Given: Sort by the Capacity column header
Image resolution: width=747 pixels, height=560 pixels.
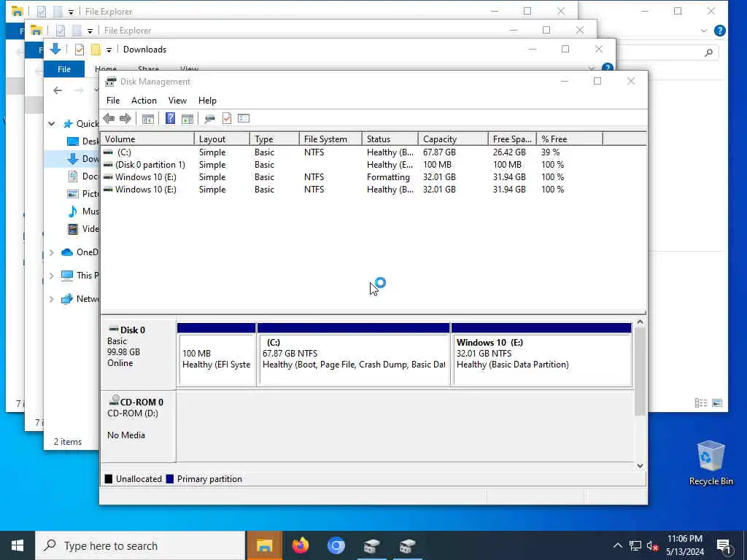Looking at the screenshot, I should (453, 139).
